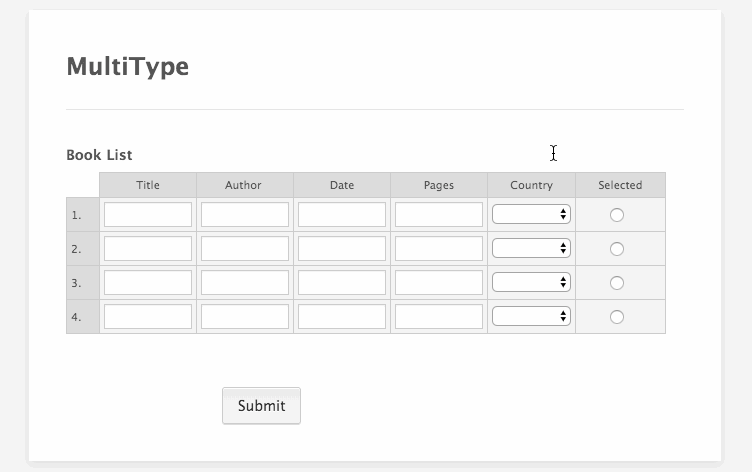Focus the Date field in row 2
The image size is (752, 472).
[x=342, y=248]
